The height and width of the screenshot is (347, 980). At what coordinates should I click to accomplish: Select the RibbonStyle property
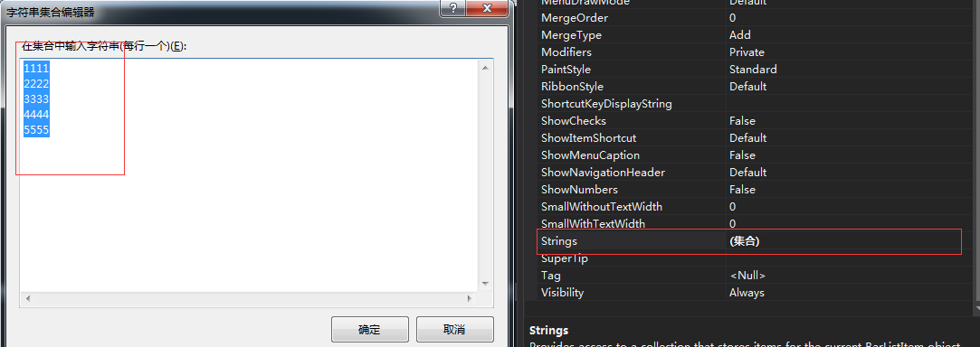tap(572, 87)
